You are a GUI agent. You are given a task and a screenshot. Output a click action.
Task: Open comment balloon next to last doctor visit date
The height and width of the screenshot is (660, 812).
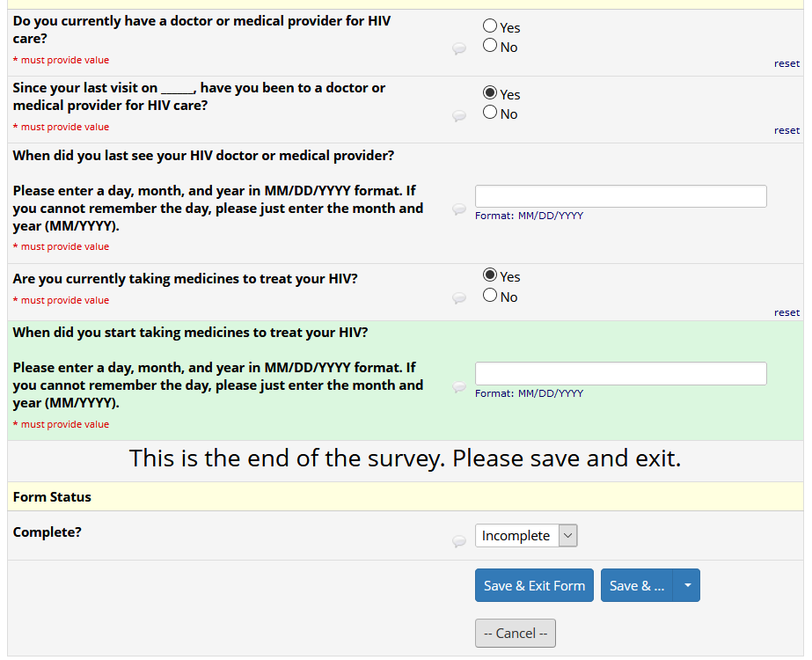[459, 209]
